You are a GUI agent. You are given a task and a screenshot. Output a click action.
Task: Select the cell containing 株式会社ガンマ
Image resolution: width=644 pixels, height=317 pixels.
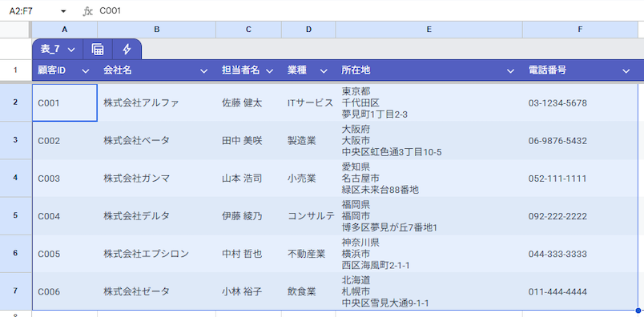coord(156,179)
